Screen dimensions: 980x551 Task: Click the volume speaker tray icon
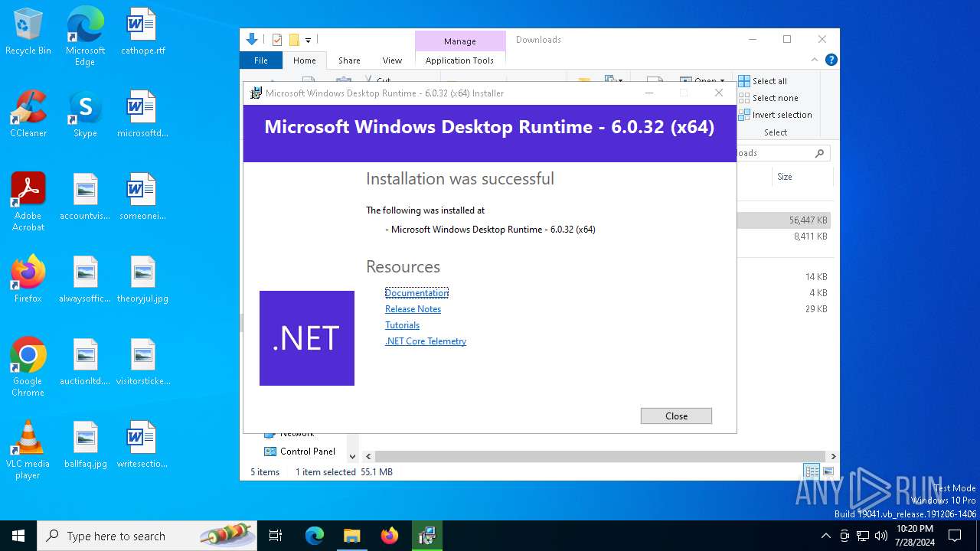[881, 536]
